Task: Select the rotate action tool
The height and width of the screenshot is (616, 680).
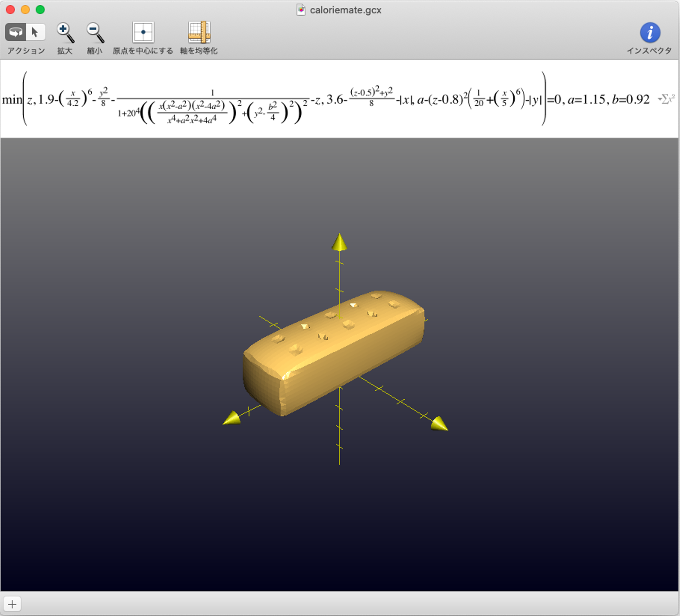Action: 16,32
